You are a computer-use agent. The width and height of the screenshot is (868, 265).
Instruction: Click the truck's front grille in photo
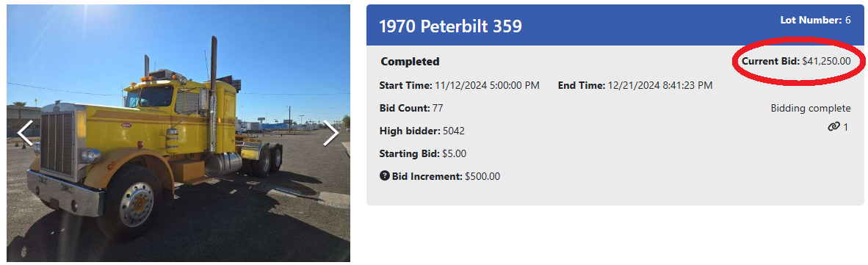click(x=57, y=144)
